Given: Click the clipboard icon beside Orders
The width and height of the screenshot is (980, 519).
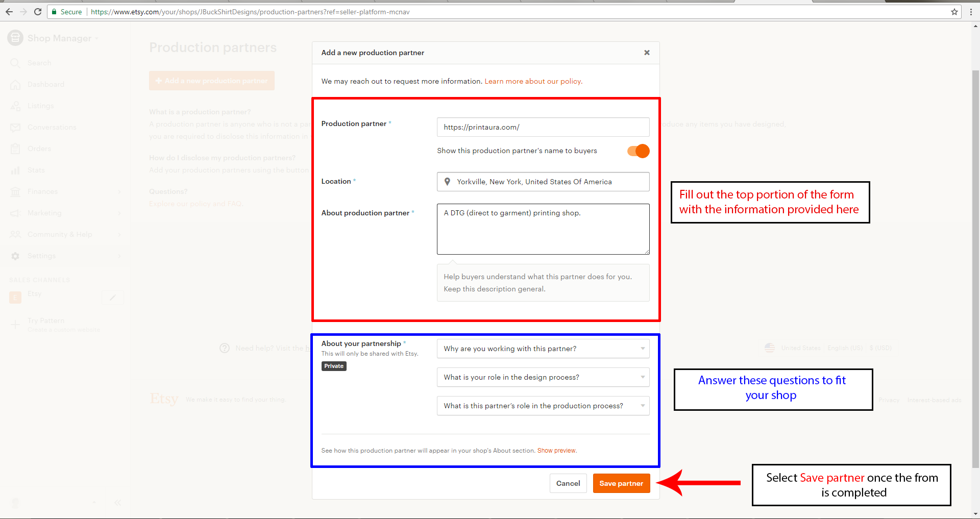Looking at the screenshot, I should pos(15,149).
